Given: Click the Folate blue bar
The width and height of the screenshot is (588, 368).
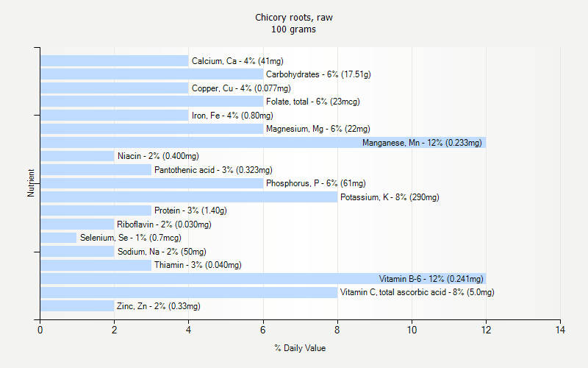Looking at the screenshot, I should click(x=151, y=102).
